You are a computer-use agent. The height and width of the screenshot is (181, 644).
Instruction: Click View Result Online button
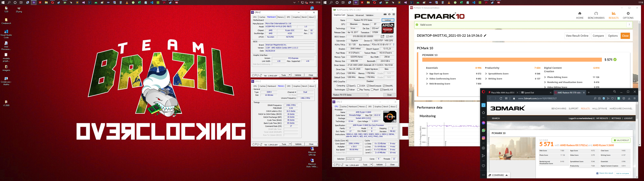tap(577, 36)
